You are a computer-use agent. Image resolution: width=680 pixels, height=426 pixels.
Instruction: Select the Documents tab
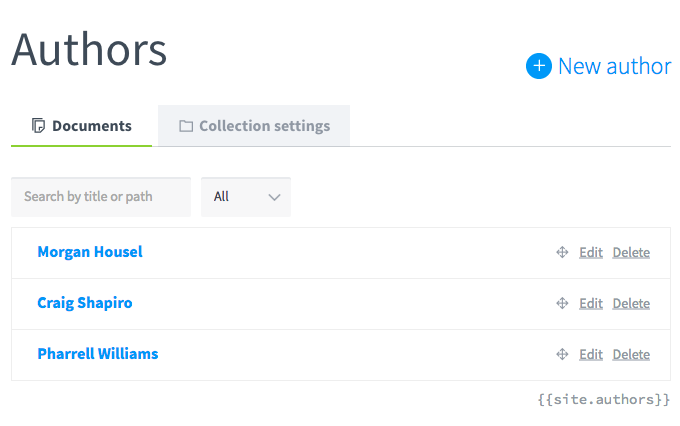(82, 126)
